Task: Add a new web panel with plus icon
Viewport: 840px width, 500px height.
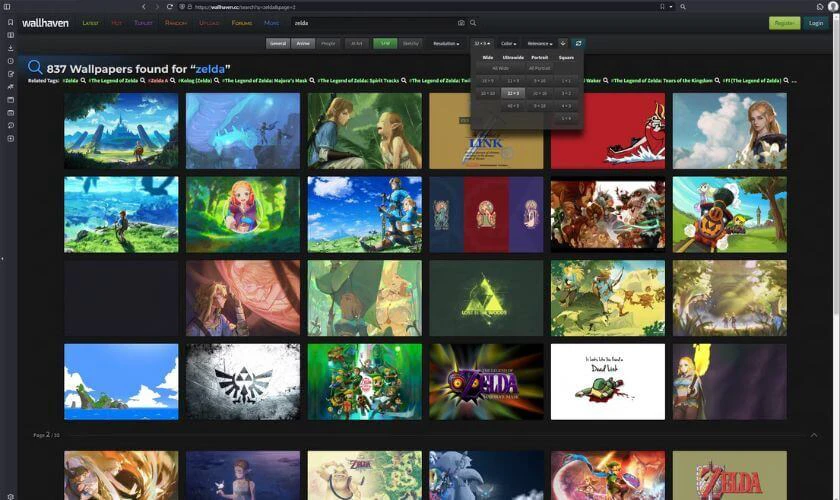Action: pyautogui.click(x=10, y=138)
